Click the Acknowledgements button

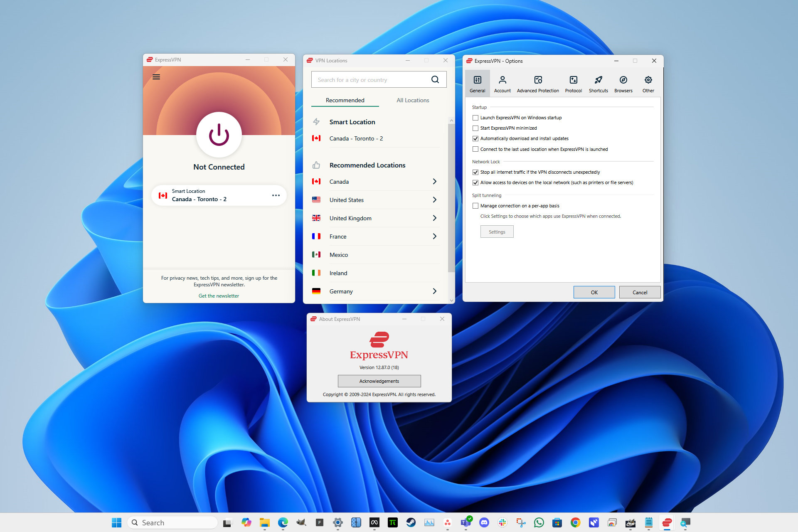[378, 381]
